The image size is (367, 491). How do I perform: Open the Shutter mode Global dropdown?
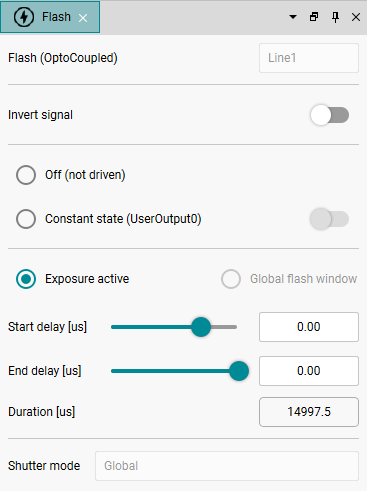[227, 466]
